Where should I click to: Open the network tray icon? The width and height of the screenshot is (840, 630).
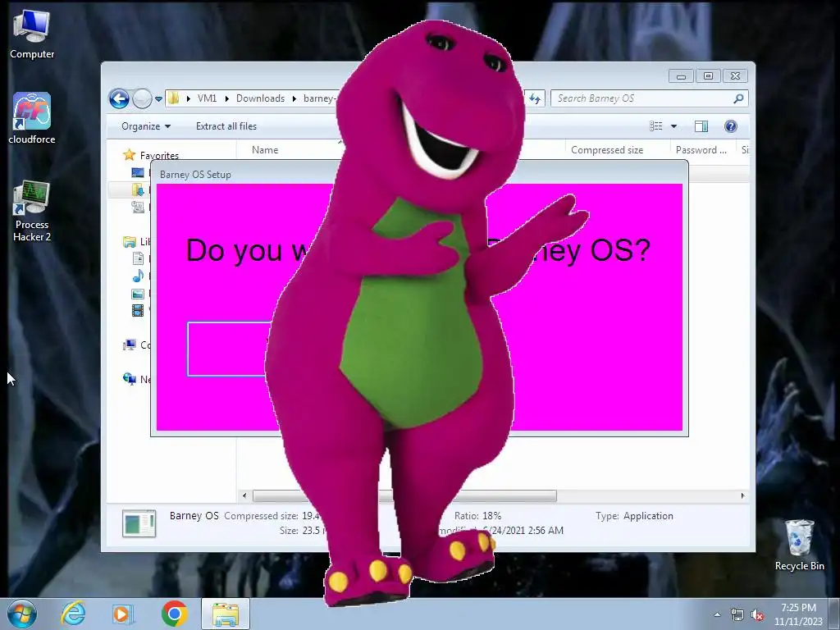[737, 614]
